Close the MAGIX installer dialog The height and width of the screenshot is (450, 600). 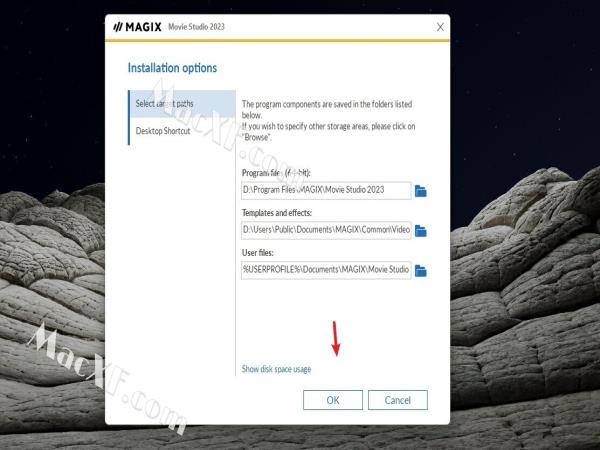click(440, 27)
